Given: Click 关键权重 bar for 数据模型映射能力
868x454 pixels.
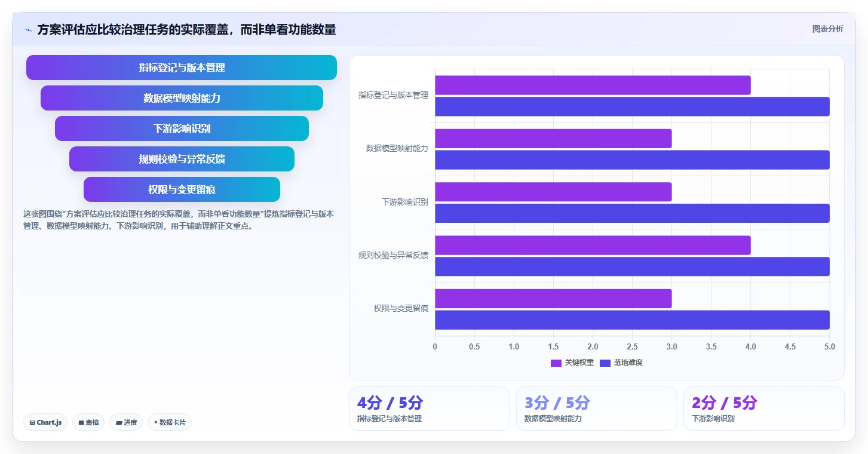Looking at the screenshot, I should [x=553, y=139].
